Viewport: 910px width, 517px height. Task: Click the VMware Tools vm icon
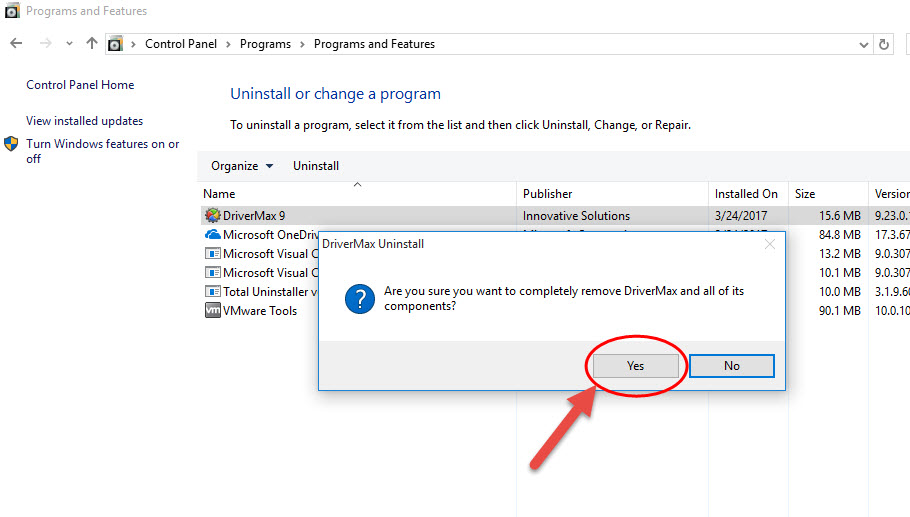pos(213,310)
